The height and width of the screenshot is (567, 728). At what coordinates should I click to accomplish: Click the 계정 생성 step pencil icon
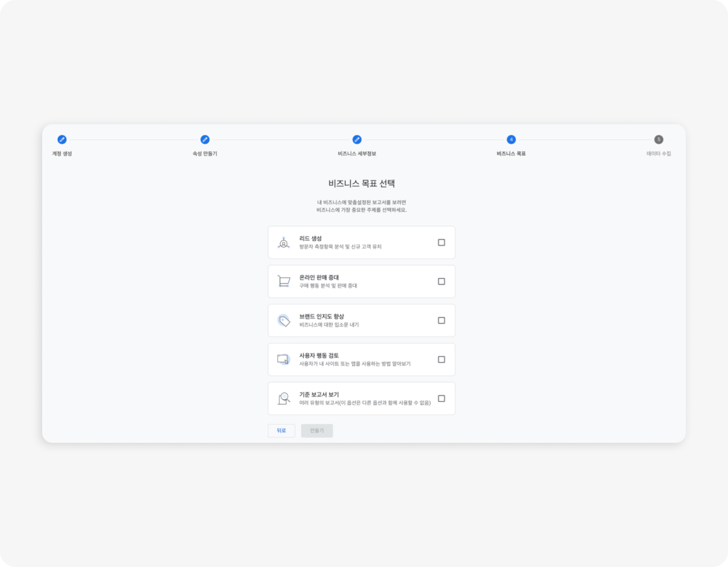click(62, 140)
